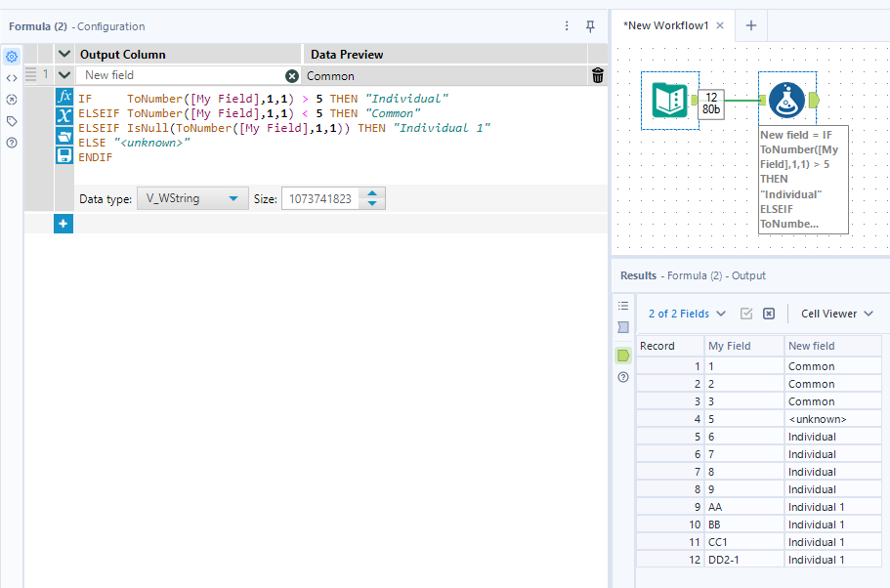Open recent and saved expressions folder icon
The width and height of the screenshot is (890, 588).
(x=64, y=136)
